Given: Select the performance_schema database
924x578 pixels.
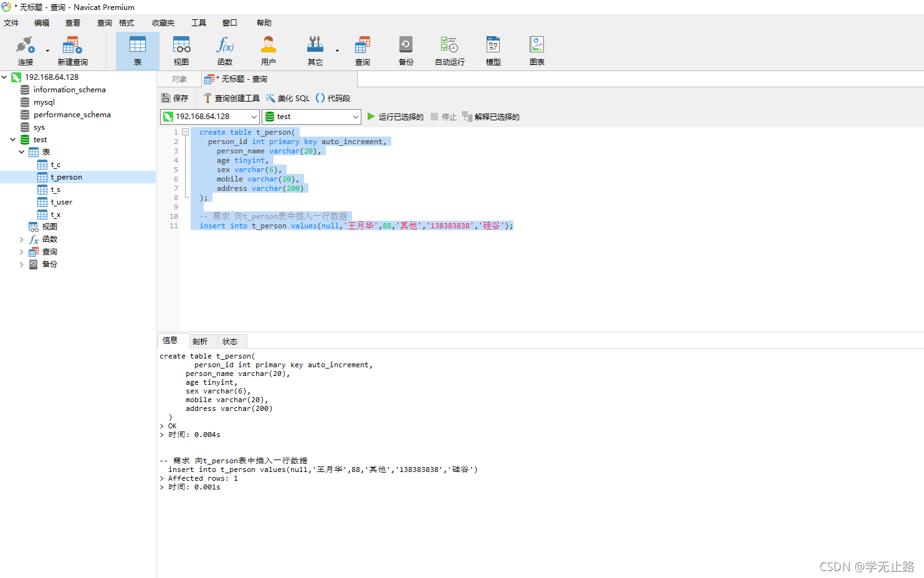Looking at the screenshot, I should (x=72, y=115).
